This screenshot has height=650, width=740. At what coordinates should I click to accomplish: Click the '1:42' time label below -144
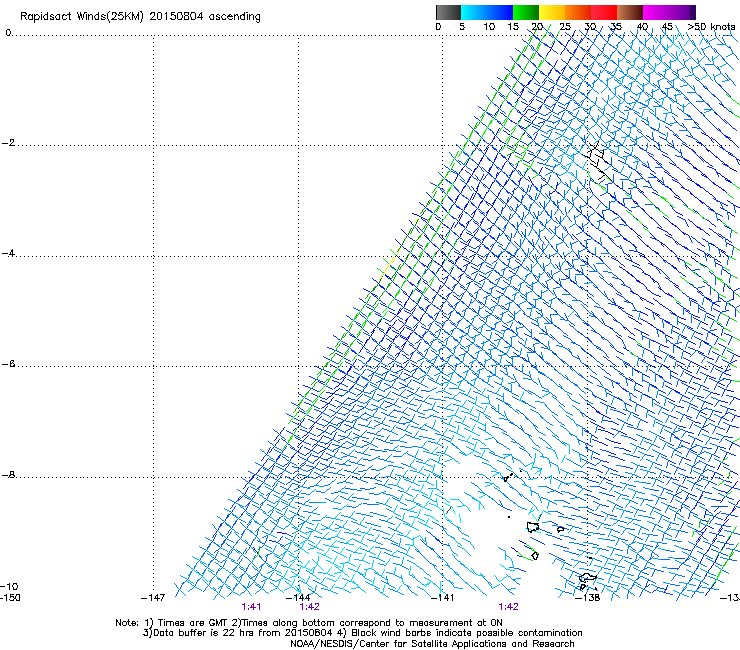point(310,607)
